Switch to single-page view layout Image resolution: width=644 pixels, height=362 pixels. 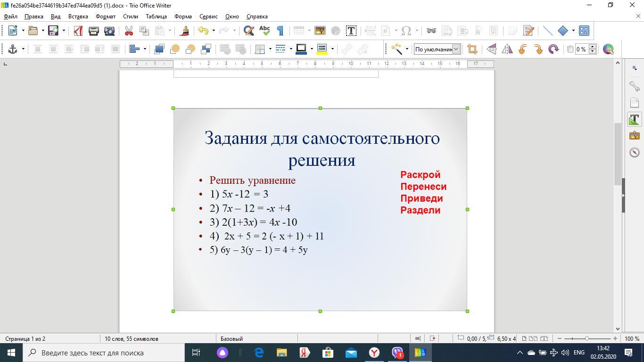click(x=524, y=338)
